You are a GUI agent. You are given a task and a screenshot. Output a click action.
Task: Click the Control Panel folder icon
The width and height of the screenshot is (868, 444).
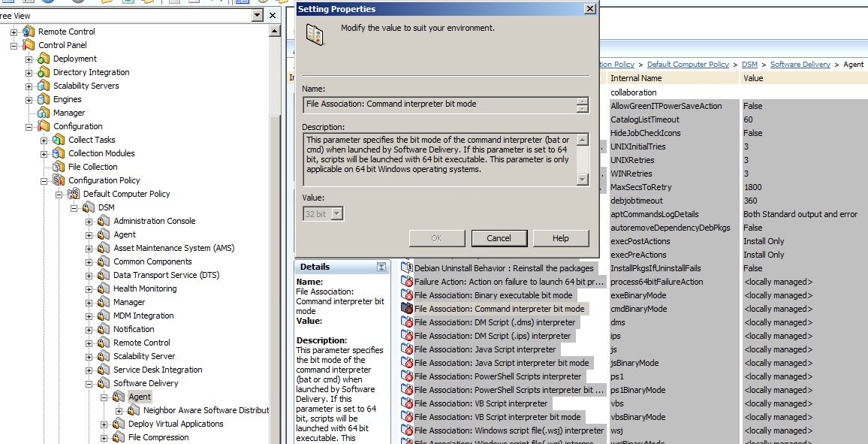point(29,45)
